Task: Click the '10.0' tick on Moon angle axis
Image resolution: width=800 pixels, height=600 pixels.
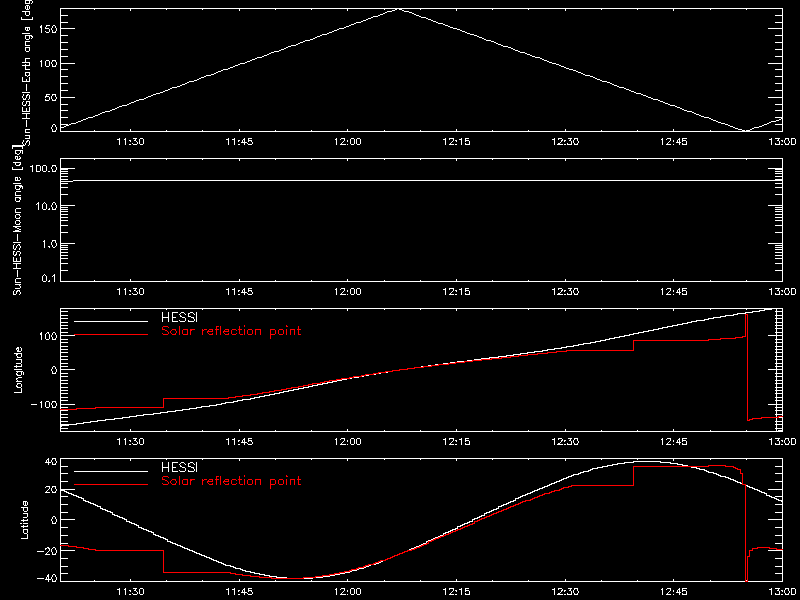Action: click(x=45, y=206)
